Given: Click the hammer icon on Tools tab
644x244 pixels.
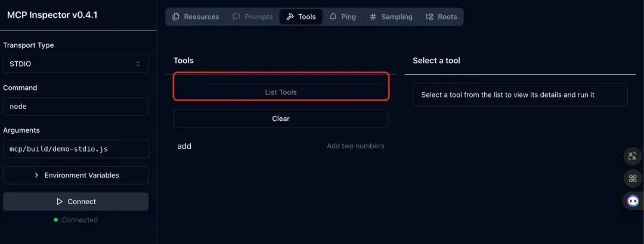Looking at the screenshot, I should pos(290,17).
